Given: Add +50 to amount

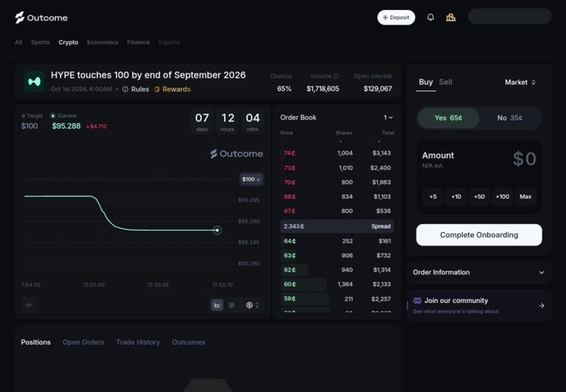Looking at the screenshot, I should 479,196.
